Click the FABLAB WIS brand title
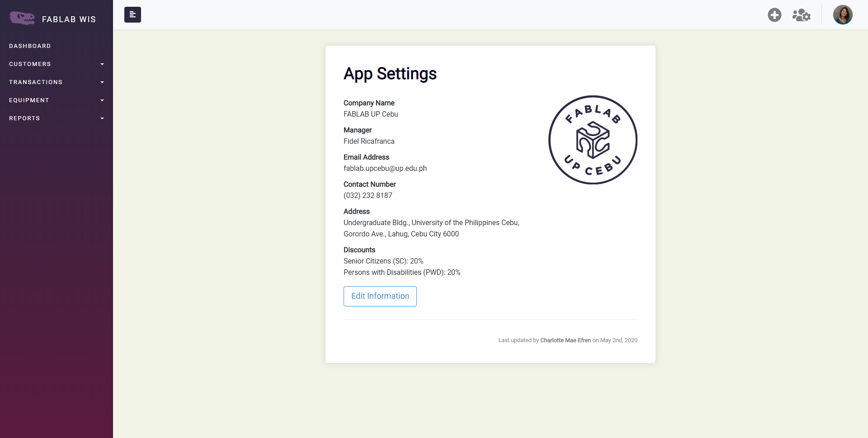 69,19
